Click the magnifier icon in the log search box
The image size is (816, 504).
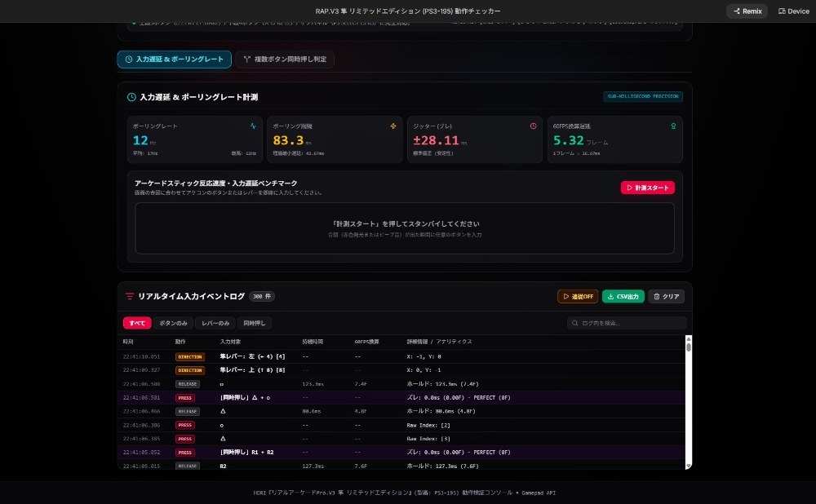click(x=575, y=323)
